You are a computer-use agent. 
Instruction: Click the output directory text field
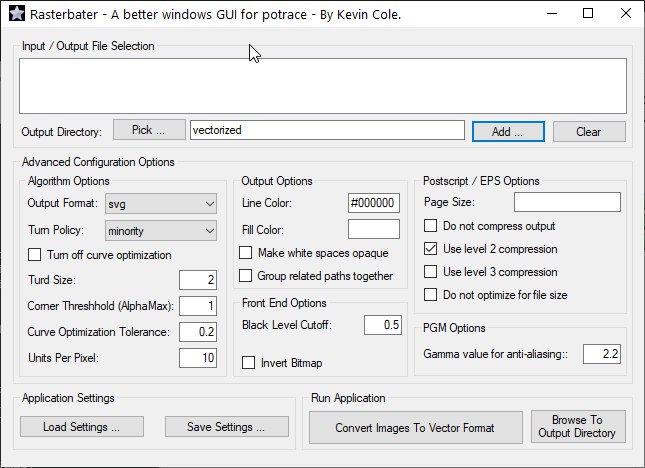pos(327,130)
